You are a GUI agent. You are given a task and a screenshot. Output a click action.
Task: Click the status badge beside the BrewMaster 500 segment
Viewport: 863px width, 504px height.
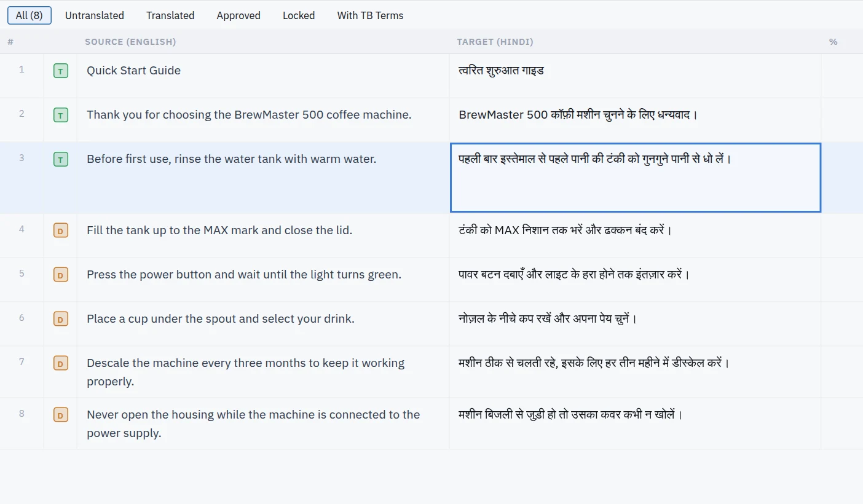coord(60,115)
